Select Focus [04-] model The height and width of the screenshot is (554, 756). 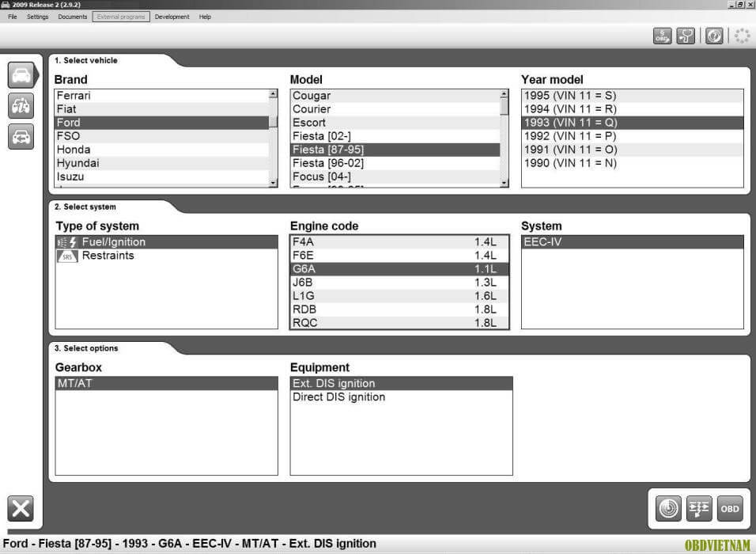395,176
